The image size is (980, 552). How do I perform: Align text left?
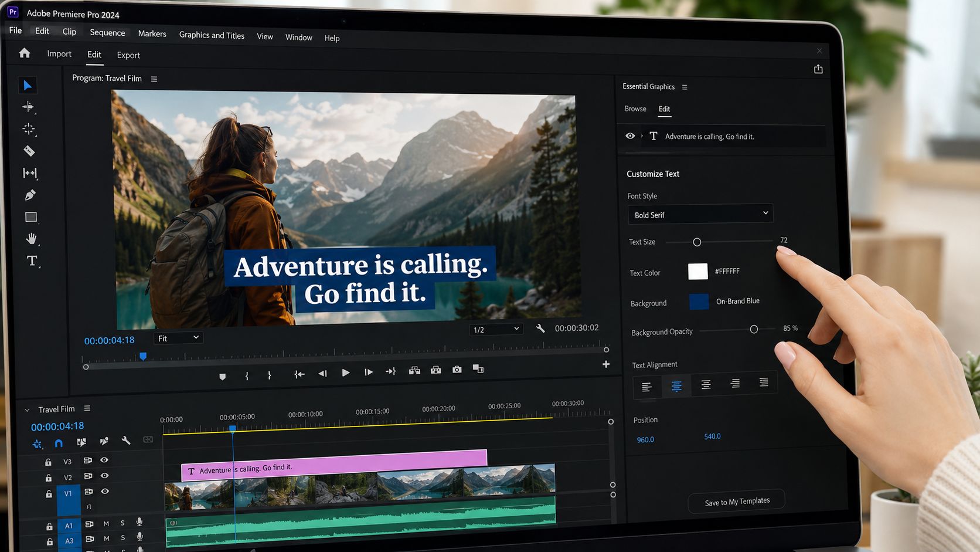pyautogui.click(x=646, y=387)
